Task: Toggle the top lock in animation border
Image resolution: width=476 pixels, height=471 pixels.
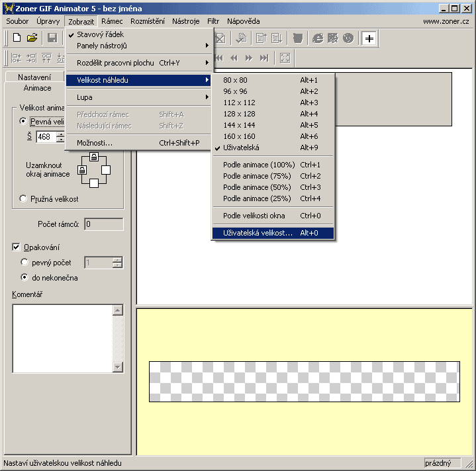Action: [x=94, y=157]
